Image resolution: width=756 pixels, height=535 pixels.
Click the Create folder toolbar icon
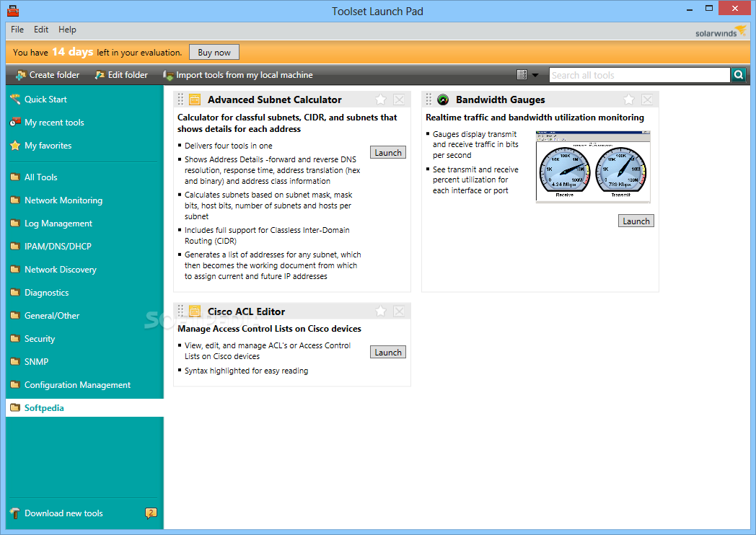(20, 75)
